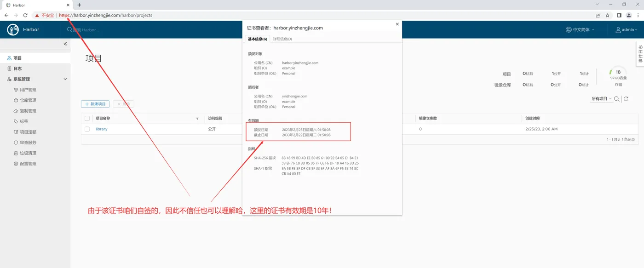Tick the checkbox for the library row

tap(87, 129)
